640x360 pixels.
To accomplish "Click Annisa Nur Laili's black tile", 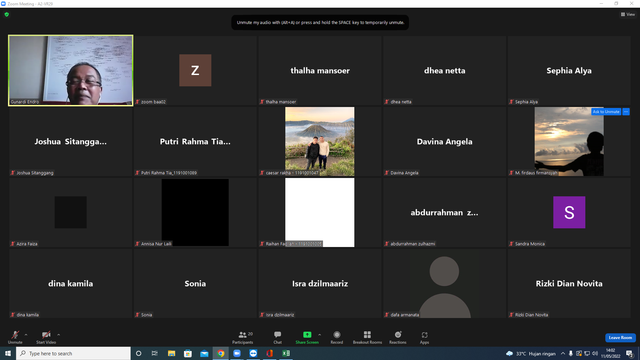I will (195, 212).
